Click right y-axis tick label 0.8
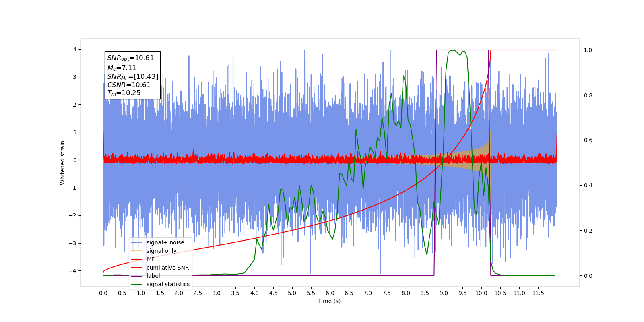Viewport: 644px width, 322px height. tap(588, 95)
